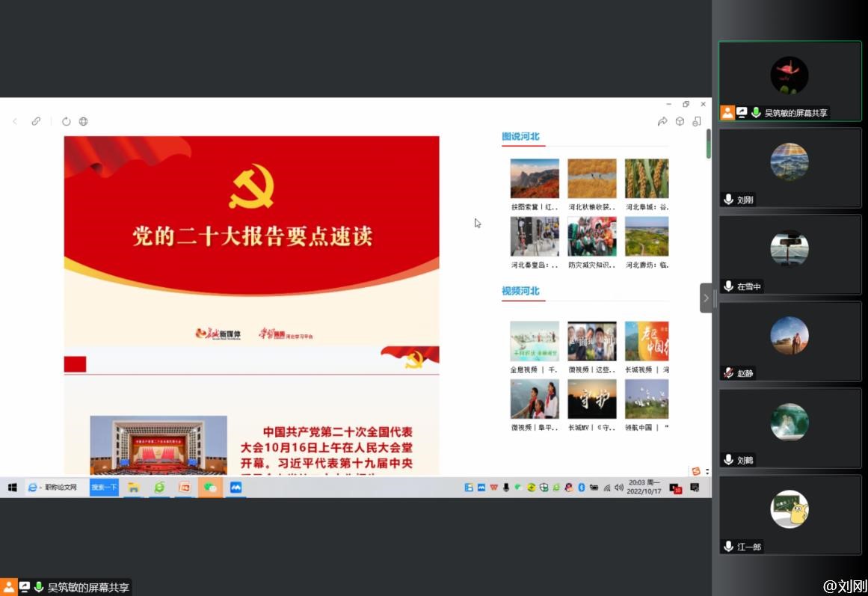Toggle microphone icon on 江一郎's tile
The width and height of the screenshot is (868, 596).
(x=728, y=547)
